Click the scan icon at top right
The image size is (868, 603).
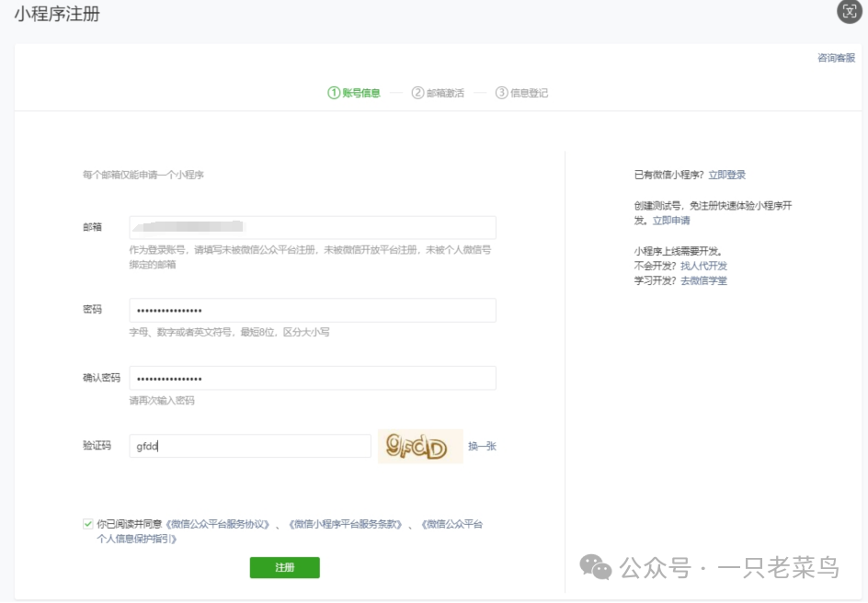pyautogui.click(x=850, y=12)
